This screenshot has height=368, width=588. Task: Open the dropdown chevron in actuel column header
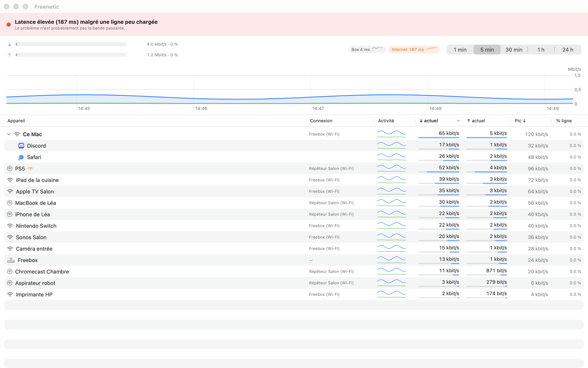pyautogui.click(x=458, y=121)
